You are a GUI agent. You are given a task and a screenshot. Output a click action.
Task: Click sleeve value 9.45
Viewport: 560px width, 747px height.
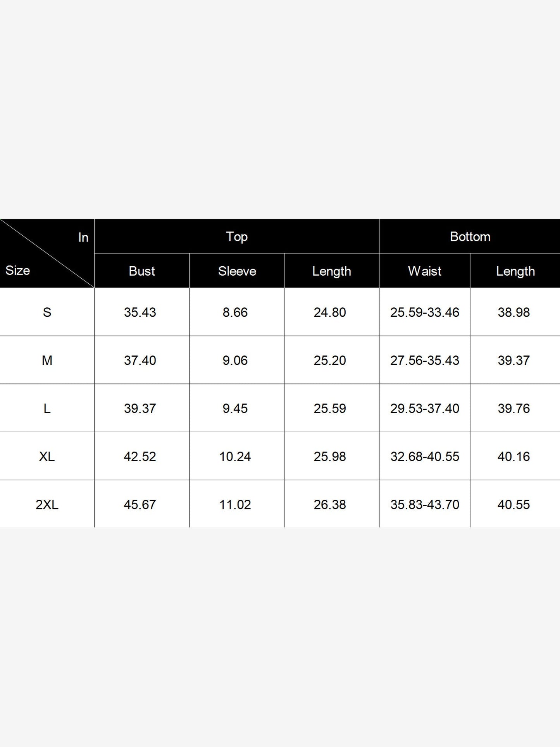coord(235,408)
